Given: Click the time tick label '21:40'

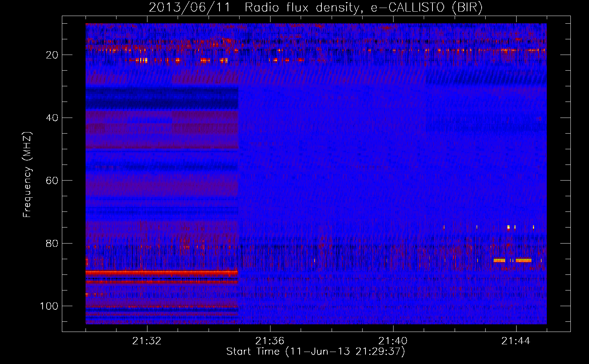Looking at the screenshot, I should (x=393, y=341).
